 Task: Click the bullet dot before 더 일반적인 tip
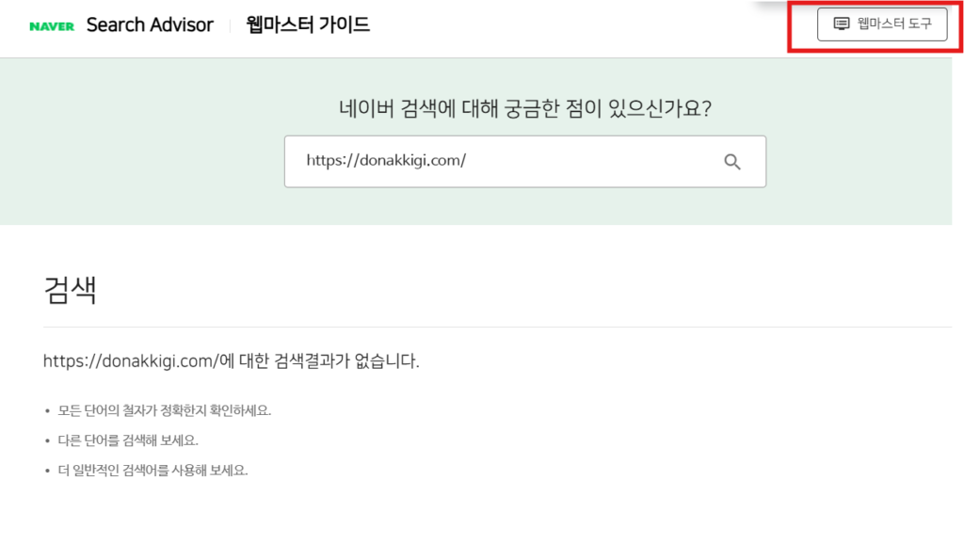point(47,472)
